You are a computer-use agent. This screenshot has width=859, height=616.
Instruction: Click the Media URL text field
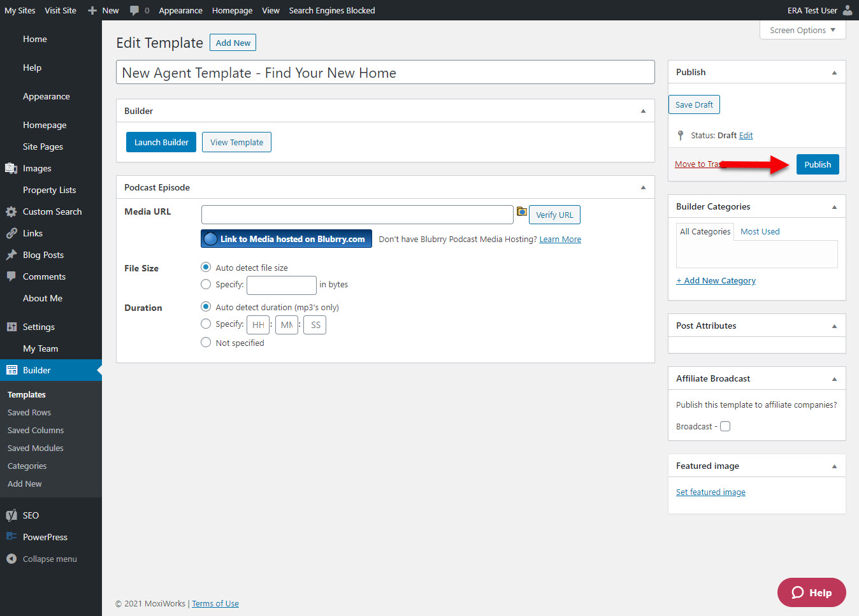click(x=357, y=215)
